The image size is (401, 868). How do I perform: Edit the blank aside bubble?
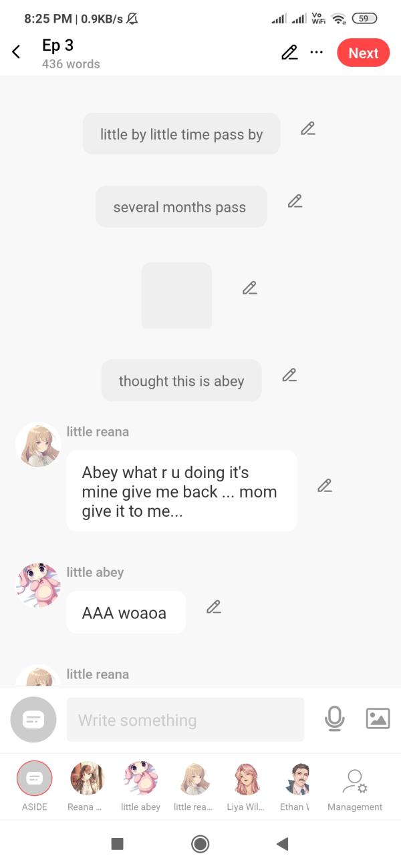pos(249,288)
